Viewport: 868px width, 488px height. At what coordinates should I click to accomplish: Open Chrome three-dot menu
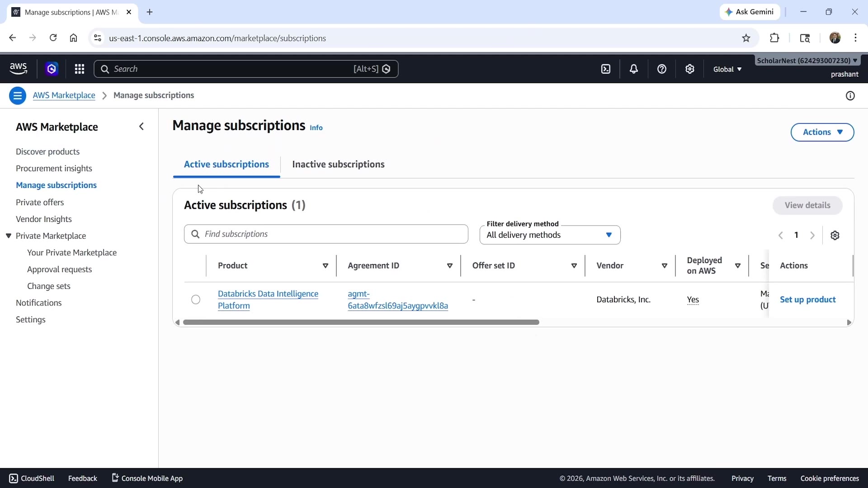coord(856,38)
